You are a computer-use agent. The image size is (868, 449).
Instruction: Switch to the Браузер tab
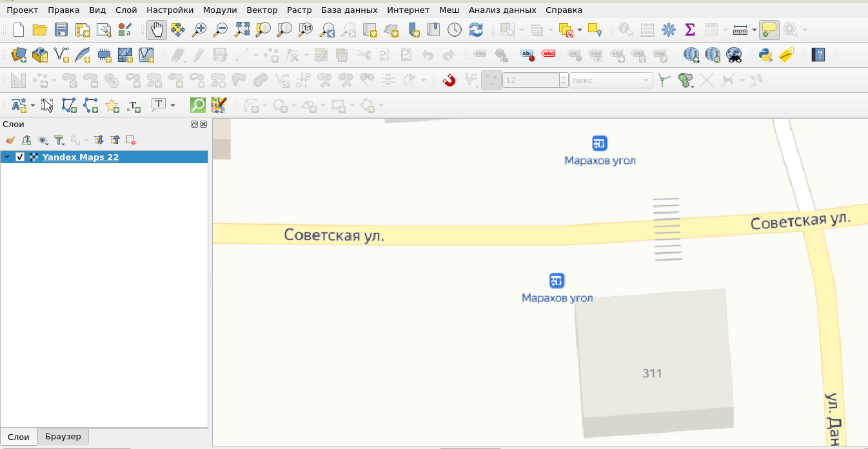coord(63,437)
